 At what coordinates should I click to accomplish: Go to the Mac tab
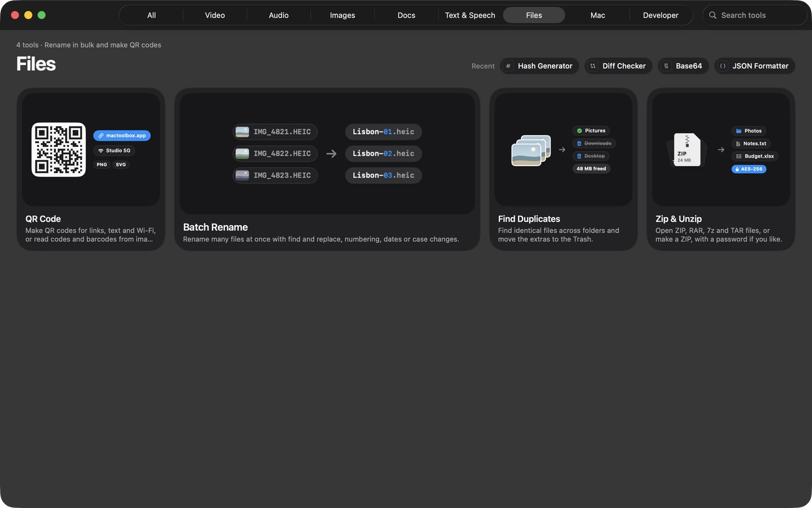[x=598, y=15]
